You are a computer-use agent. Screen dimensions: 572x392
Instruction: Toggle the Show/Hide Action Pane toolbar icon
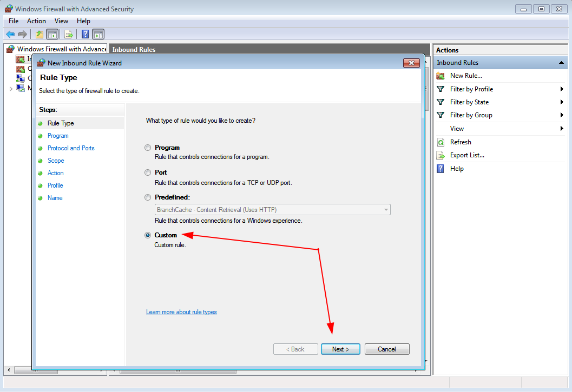point(98,35)
